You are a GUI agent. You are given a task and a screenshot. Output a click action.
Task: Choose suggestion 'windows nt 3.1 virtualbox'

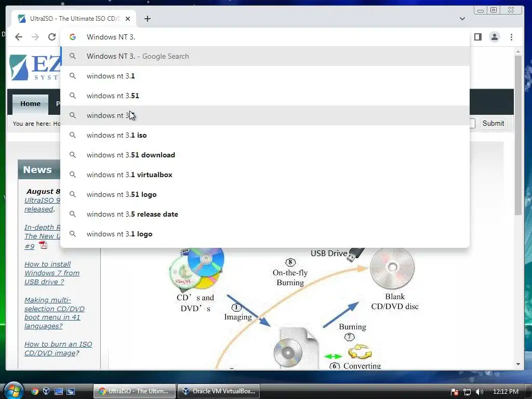265,175
